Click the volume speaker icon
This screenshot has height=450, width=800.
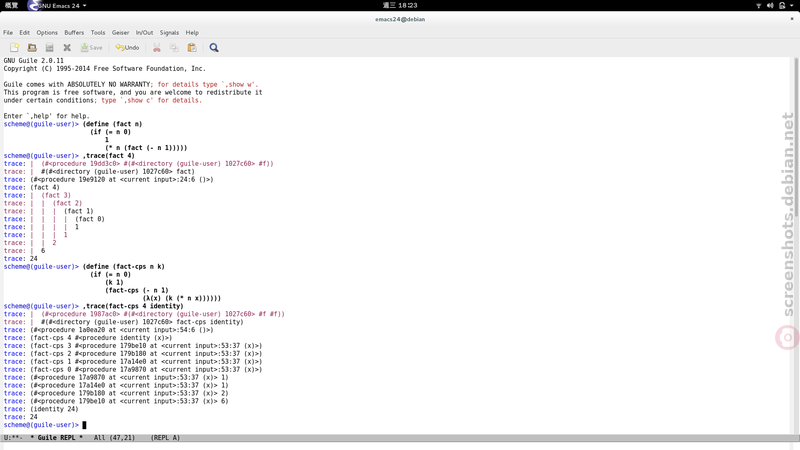(770, 6)
